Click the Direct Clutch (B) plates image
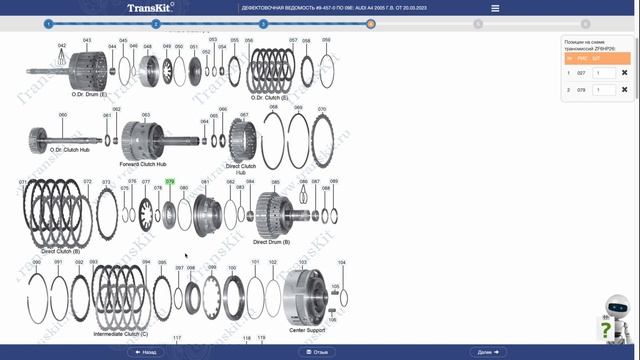 click(x=58, y=213)
